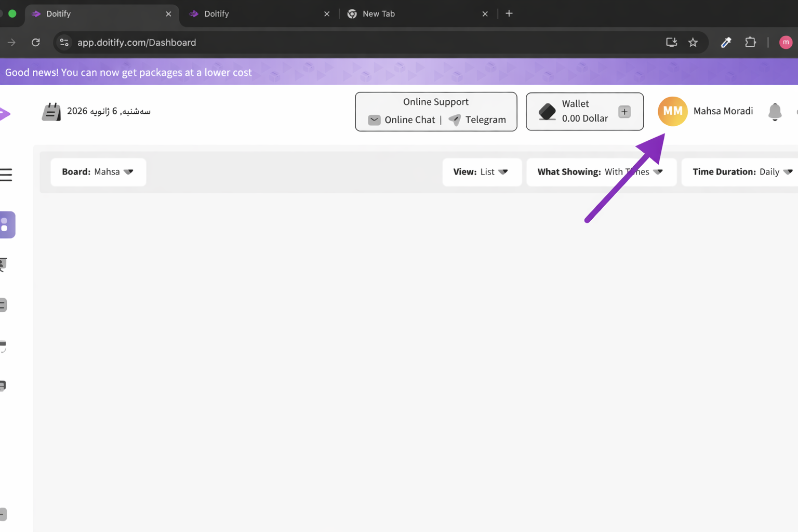798x532 pixels.
Task: Click the Good news packages banner
Action: [x=399, y=72]
